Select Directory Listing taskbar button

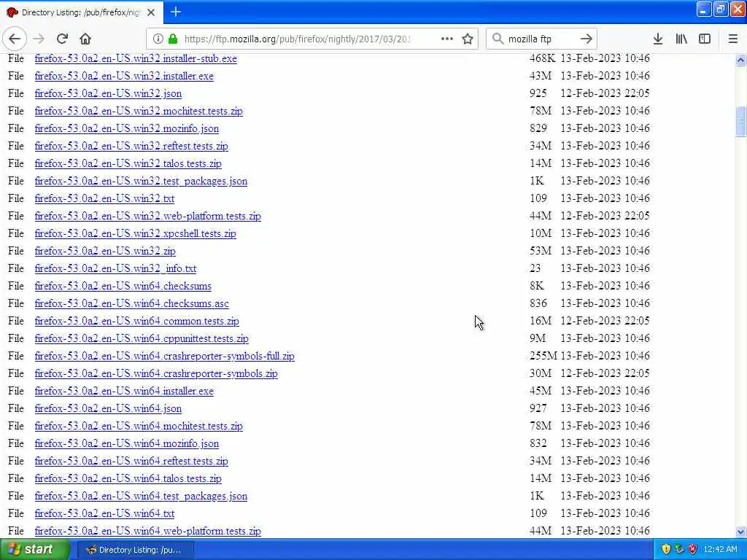pos(135,550)
